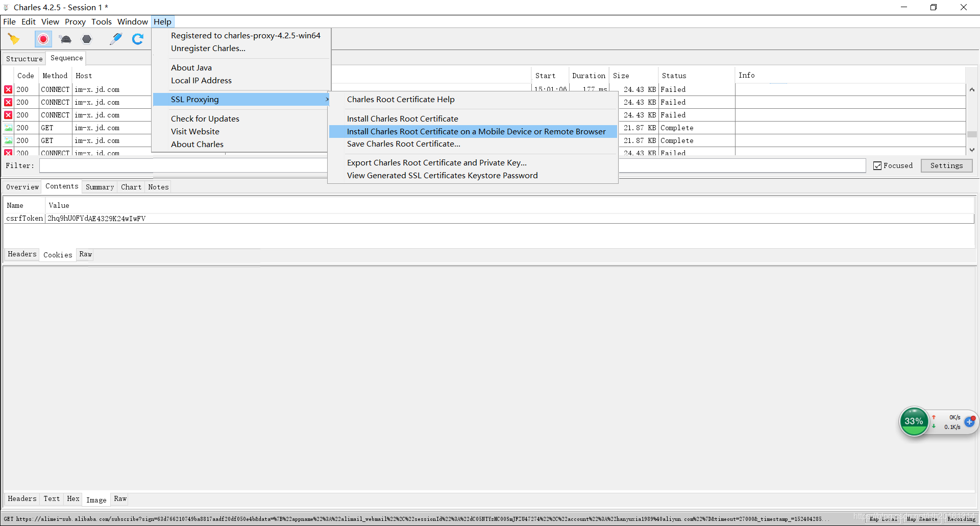This screenshot has width=980, height=526.
Task: Click the blue plus widget icon
Action: coord(970,421)
